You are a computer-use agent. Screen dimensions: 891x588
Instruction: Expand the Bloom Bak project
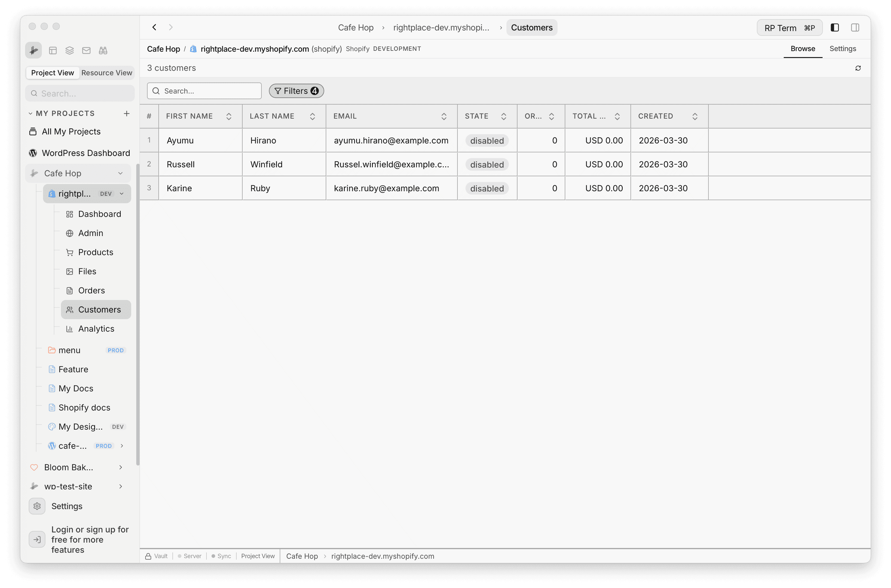click(x=120, y=467)
